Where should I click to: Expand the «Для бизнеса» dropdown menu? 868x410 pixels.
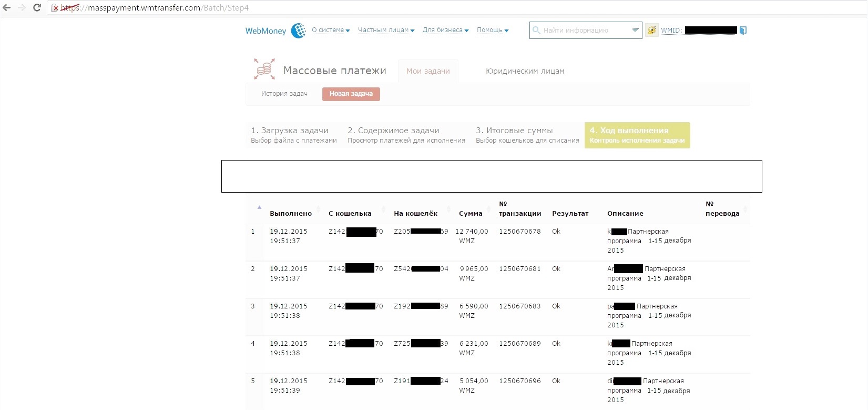pos(445,31)
